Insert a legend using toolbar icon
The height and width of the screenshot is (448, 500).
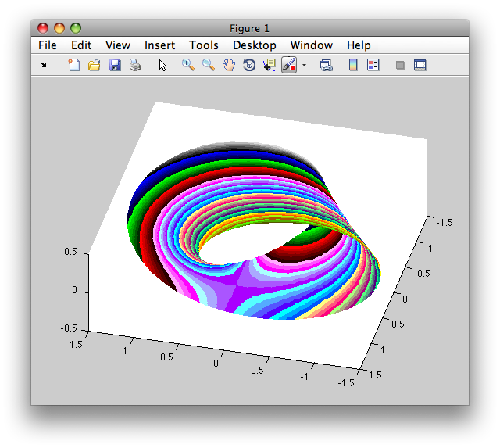(x=373, y=65)
